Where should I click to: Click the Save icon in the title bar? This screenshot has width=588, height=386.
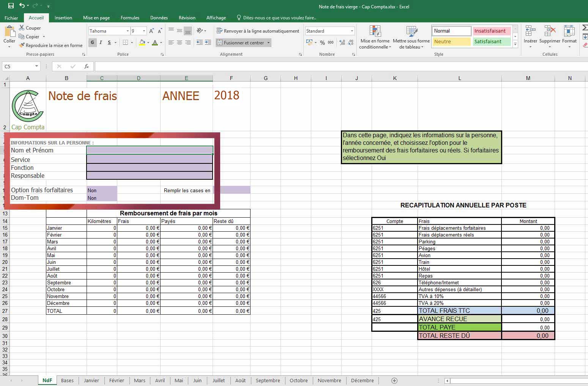click(x=11, y=6)
